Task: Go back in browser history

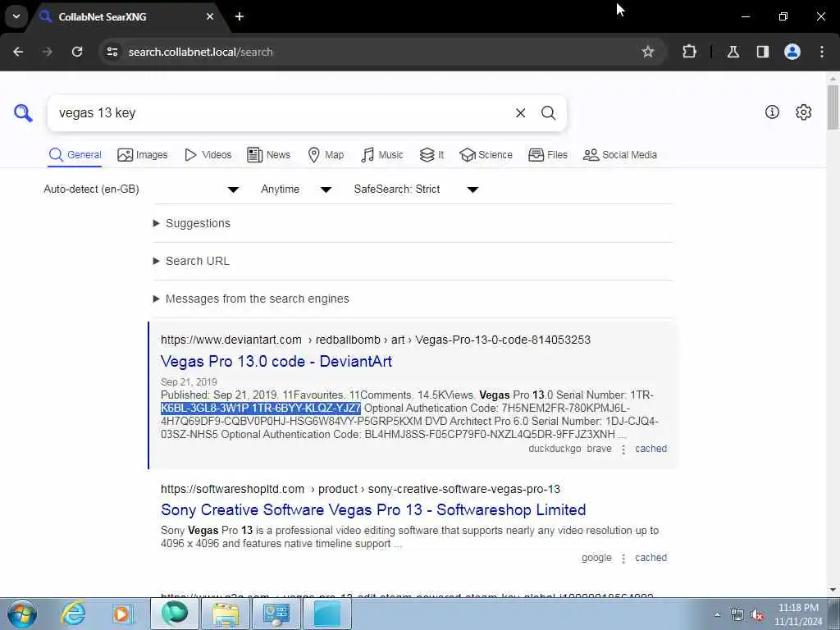Action: [x=18, y=52]
